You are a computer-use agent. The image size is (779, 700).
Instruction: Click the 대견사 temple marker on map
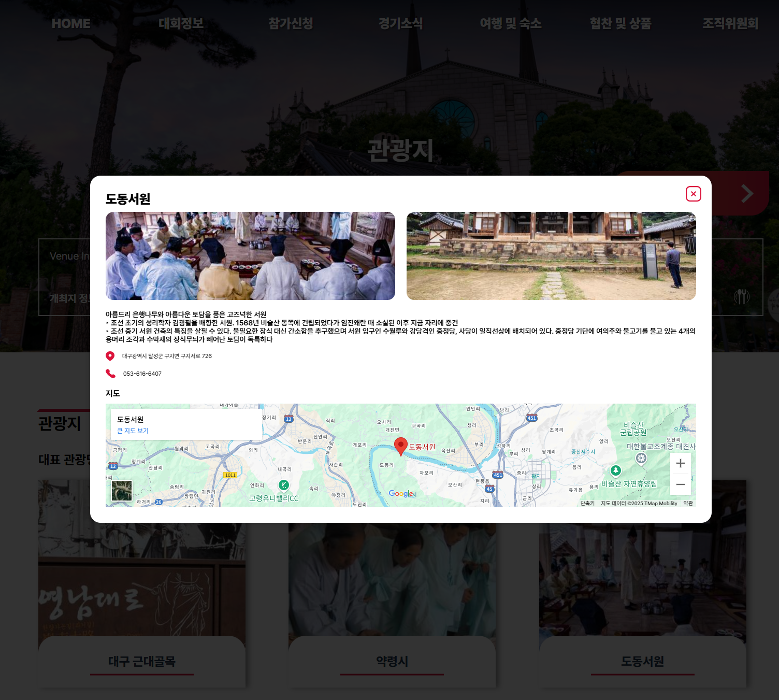click(641, 459)
